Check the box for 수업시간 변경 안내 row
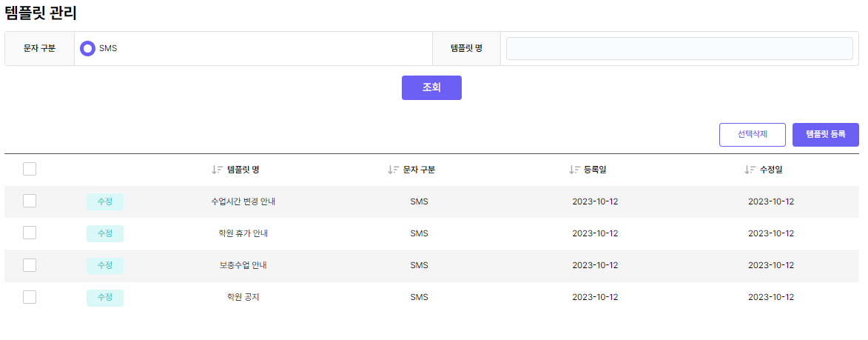868x340 pixels. (30, 201)
